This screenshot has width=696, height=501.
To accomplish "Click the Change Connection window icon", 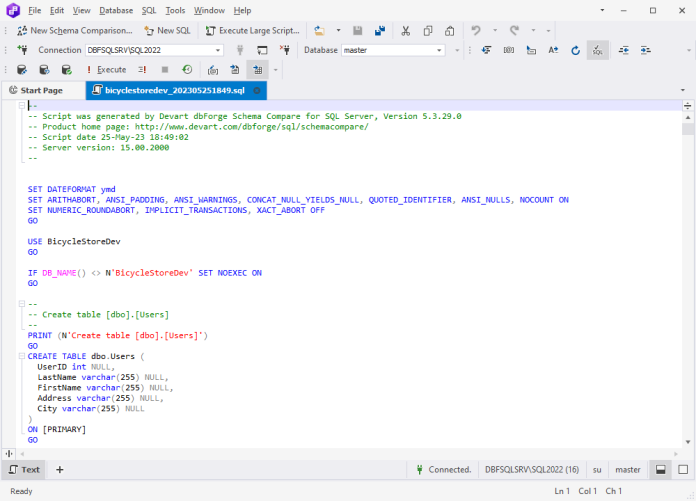I will pyautogui.click(x=262, y=50).
